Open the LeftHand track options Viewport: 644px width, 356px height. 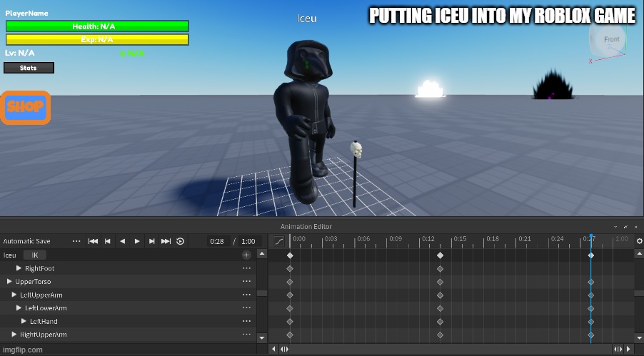click(246, 321)
